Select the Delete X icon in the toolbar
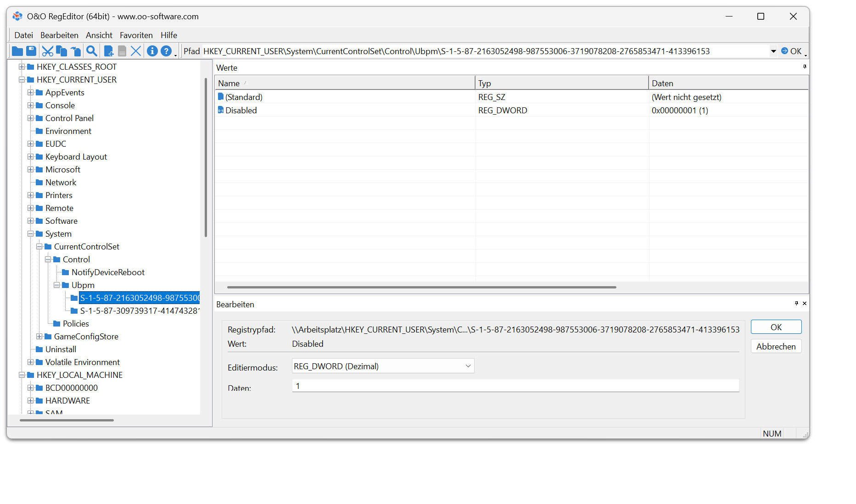 [136, 51]
